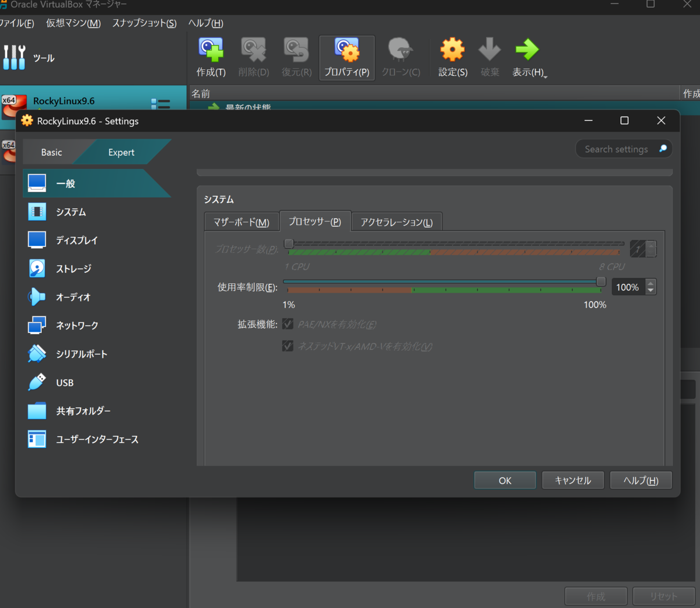The width and height of the screenshot is (700, 608).
Task: Click the 作成(T) snapshot toolbar icon
Action: pyautogui.click(x=211, y=50)
